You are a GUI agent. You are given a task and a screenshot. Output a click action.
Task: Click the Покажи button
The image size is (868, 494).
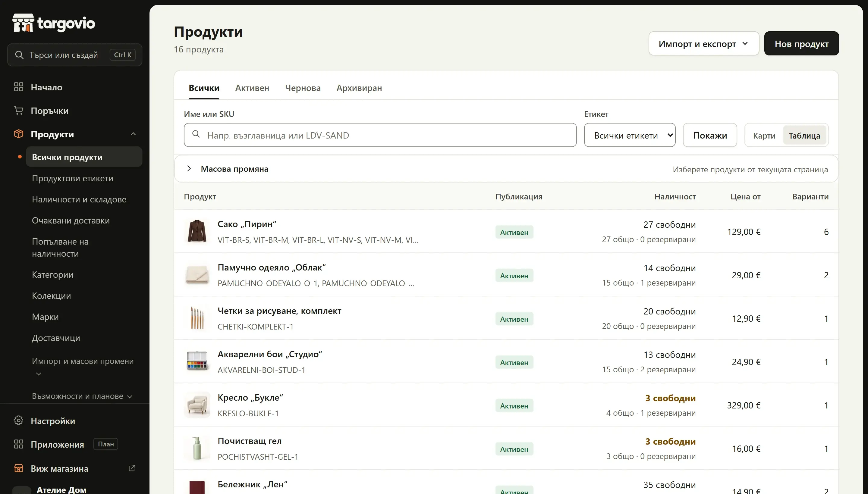(x=710, y=135)
